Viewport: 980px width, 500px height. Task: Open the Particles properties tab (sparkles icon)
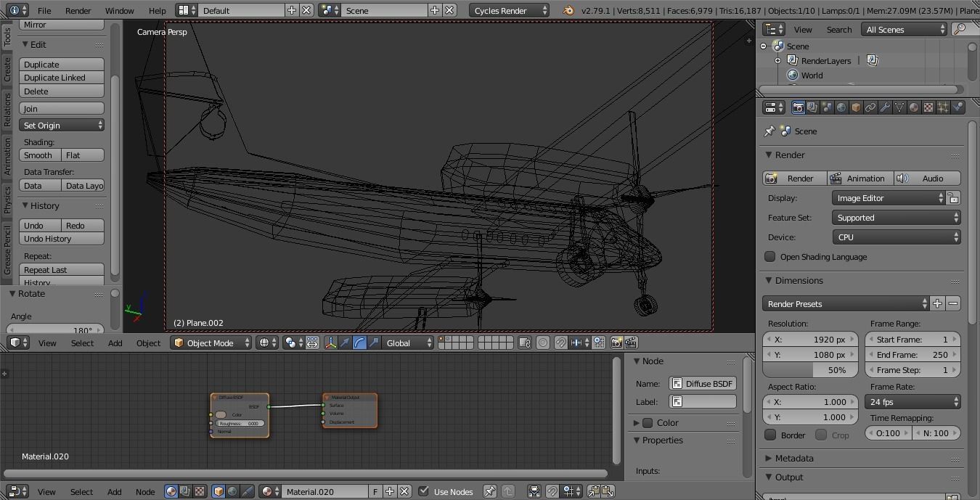click(943, 107)
